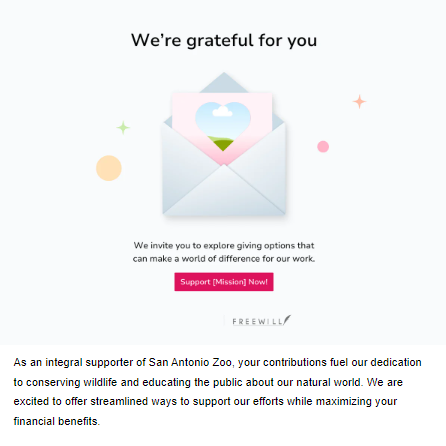
Task: Click the envelope's bottom flap
Action: click(x=224, y=190)
